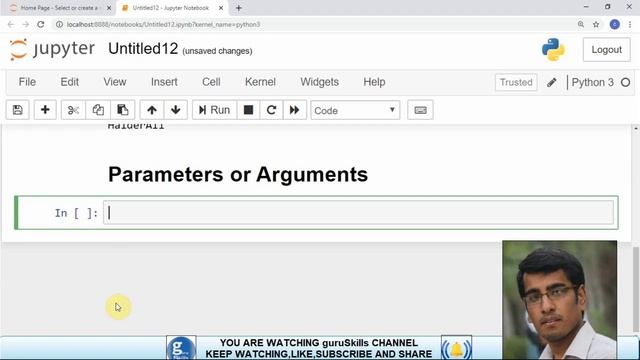Move selected cell up arrow
640x360 pixels.
pyautogui.click(x=152, y=110)
